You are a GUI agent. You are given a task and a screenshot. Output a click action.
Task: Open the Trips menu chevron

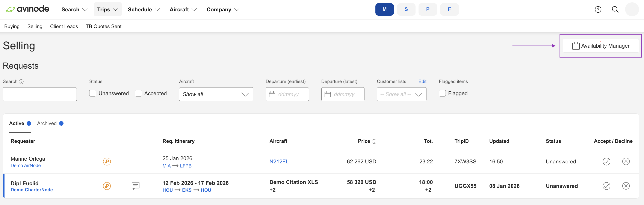[x=115, y=9]
